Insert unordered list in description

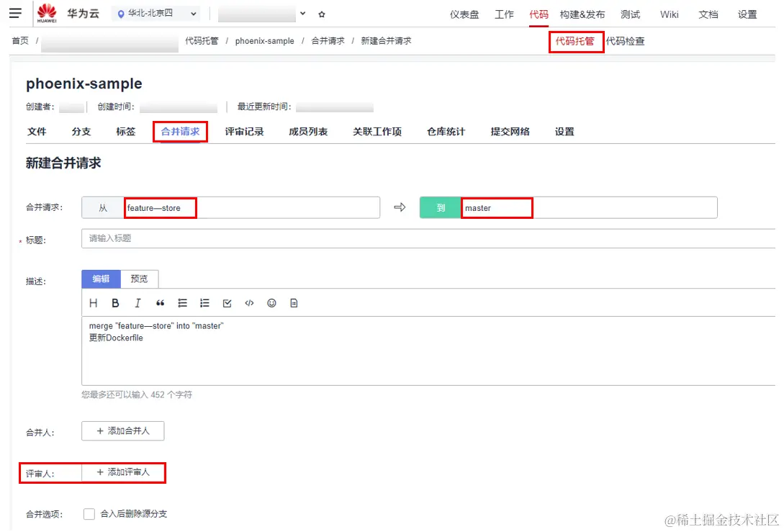coord(182,303)
